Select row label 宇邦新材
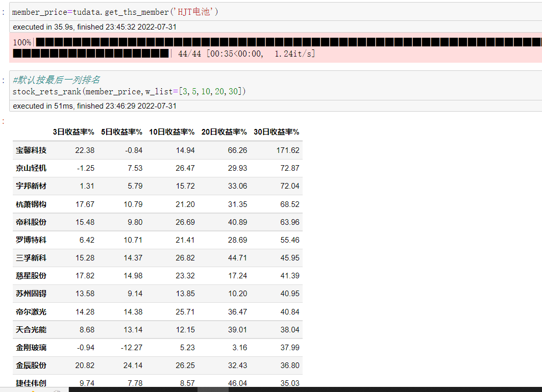The image size is (542, 392). coord(31,186)
